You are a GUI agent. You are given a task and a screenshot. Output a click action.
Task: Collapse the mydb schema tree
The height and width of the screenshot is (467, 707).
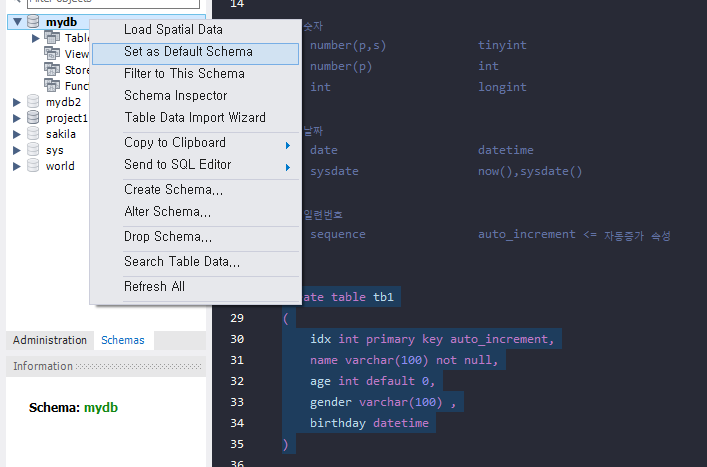17,22
